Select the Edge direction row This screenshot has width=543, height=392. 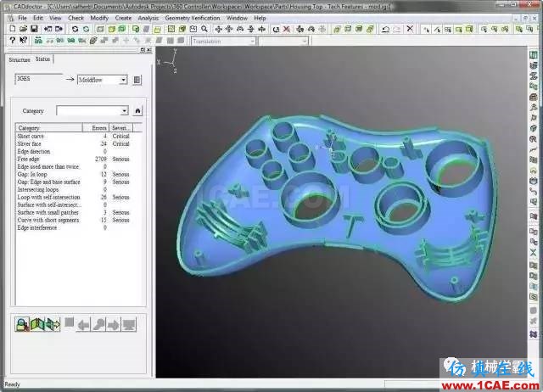click(74, 152)
